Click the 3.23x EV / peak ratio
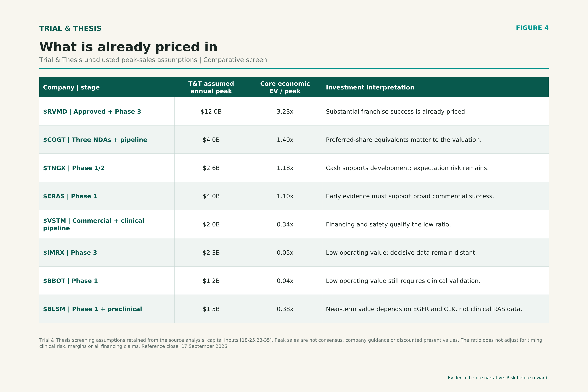Screen dimensions: 588x392 tap(285, 112)
